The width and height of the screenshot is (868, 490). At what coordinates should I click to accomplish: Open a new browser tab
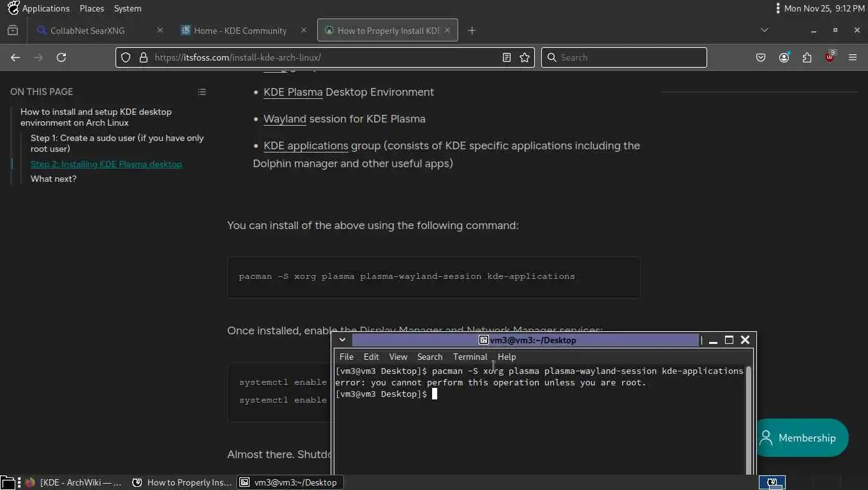pyautogui.click(x=472, y=31)
